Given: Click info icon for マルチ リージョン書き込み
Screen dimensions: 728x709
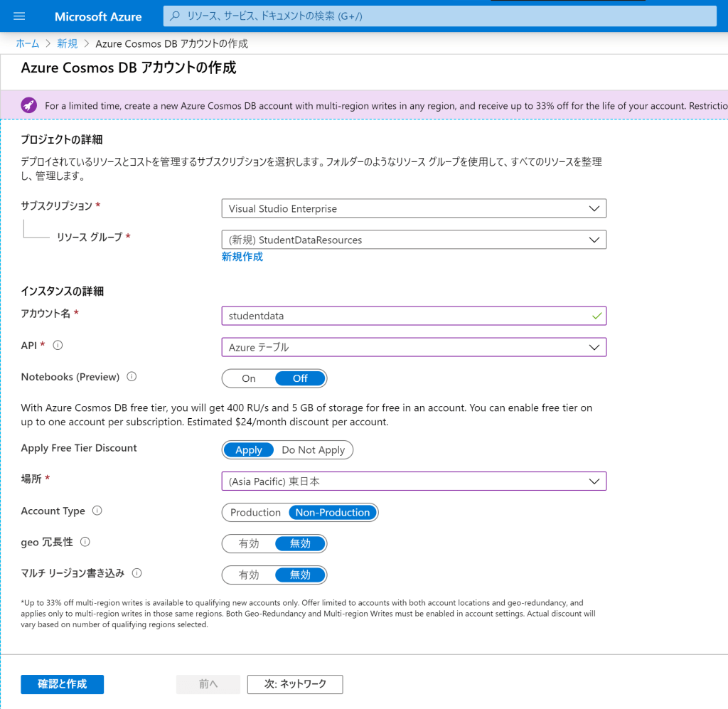Looking at the screenshot, I should pyautogui.click(x=137, y=573).
